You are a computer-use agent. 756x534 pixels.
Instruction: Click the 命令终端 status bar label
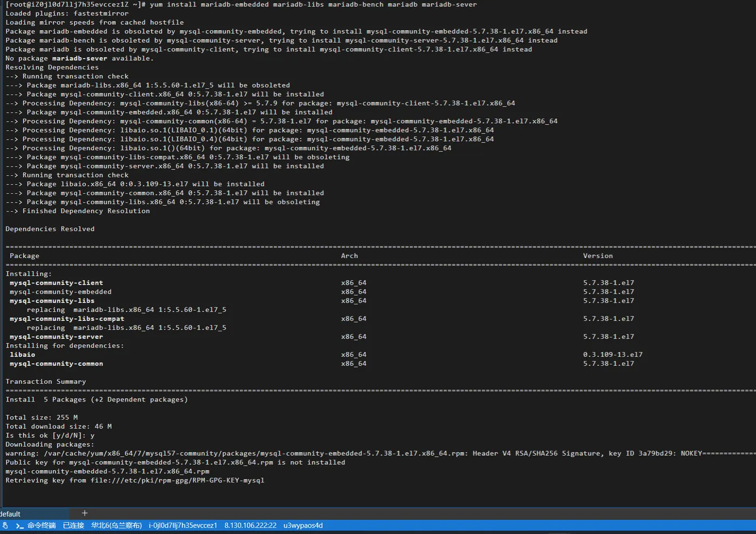(x=42, y=525)
